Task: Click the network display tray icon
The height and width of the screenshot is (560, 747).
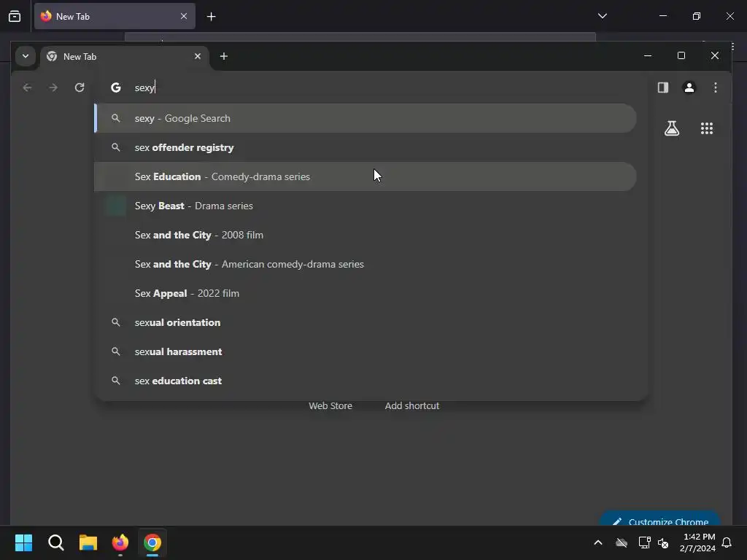Action: click(644, 542)
